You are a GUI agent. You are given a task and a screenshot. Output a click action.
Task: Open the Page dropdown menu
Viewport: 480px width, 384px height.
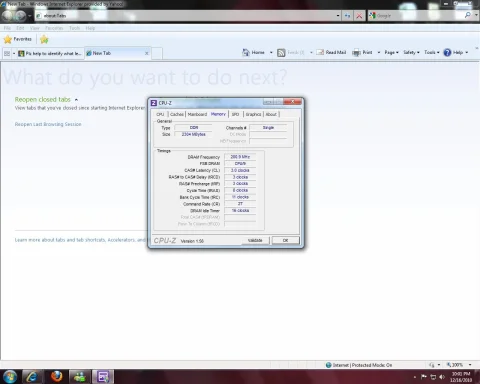coord(392,52)
